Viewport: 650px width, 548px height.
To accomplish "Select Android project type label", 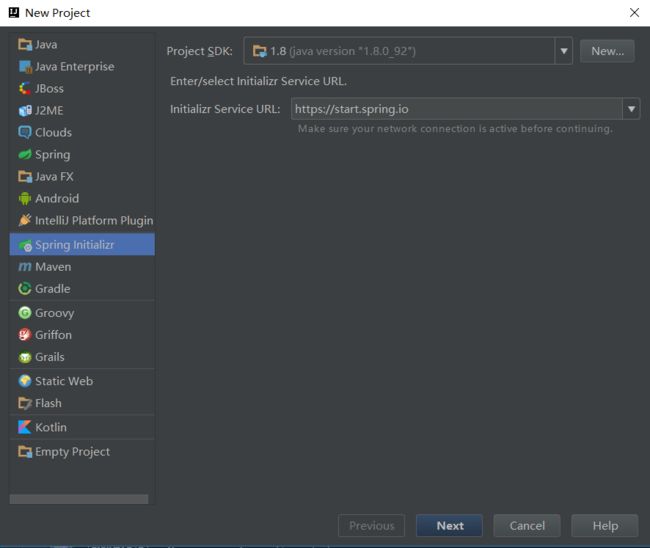I will [57, 198].
